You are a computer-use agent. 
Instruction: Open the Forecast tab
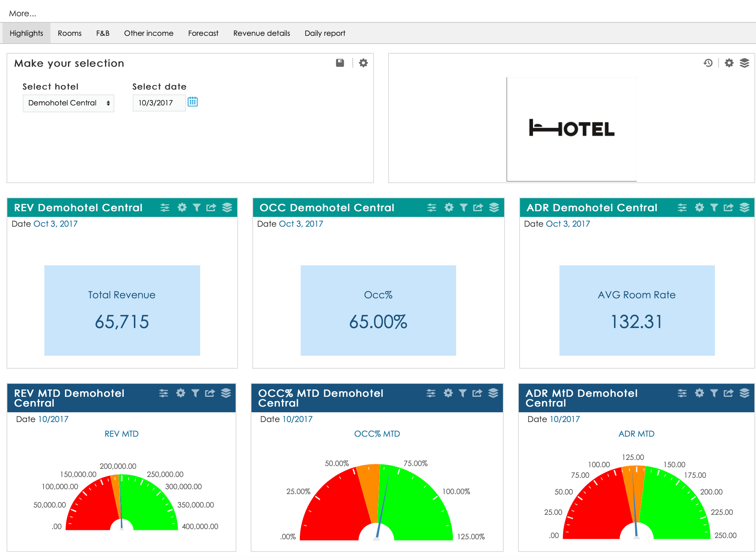click(x=203, y=33)
